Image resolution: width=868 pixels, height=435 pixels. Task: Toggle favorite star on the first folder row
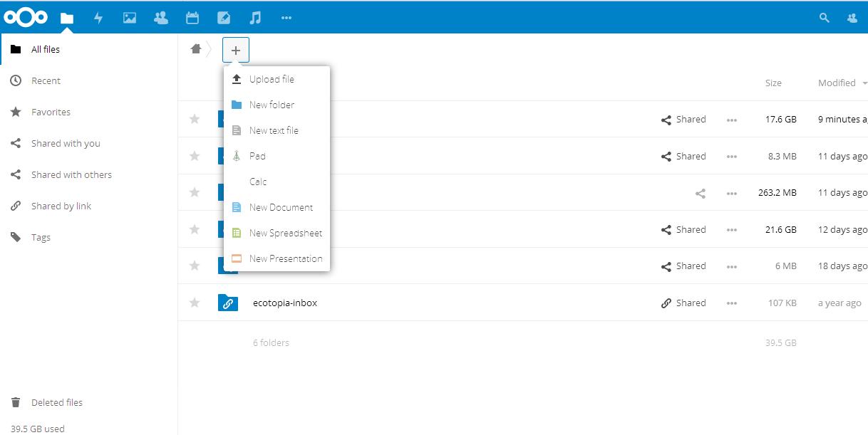tap(195, 119)
